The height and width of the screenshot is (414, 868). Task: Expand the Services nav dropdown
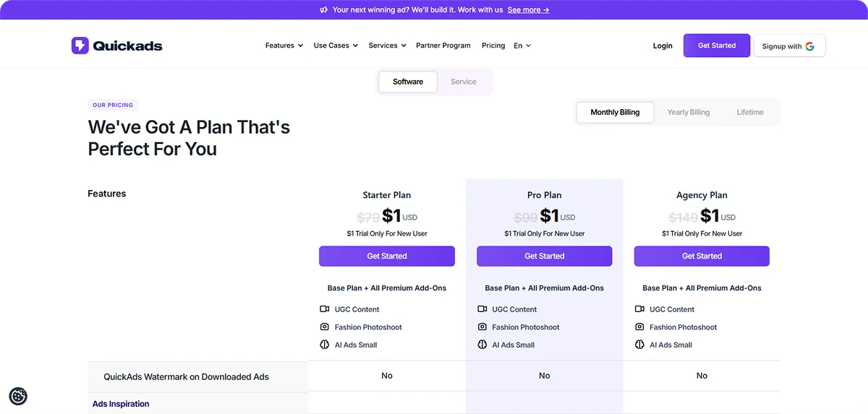(x=387, y=46)
